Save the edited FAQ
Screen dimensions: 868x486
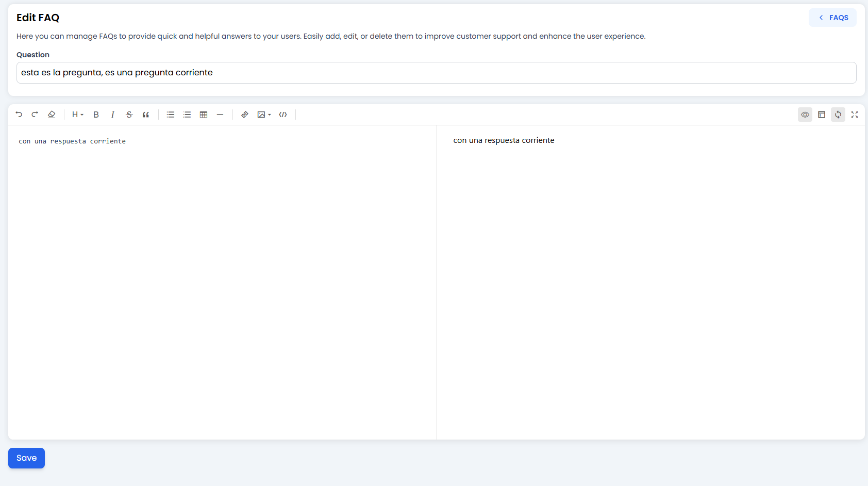(x=26, y=458)
